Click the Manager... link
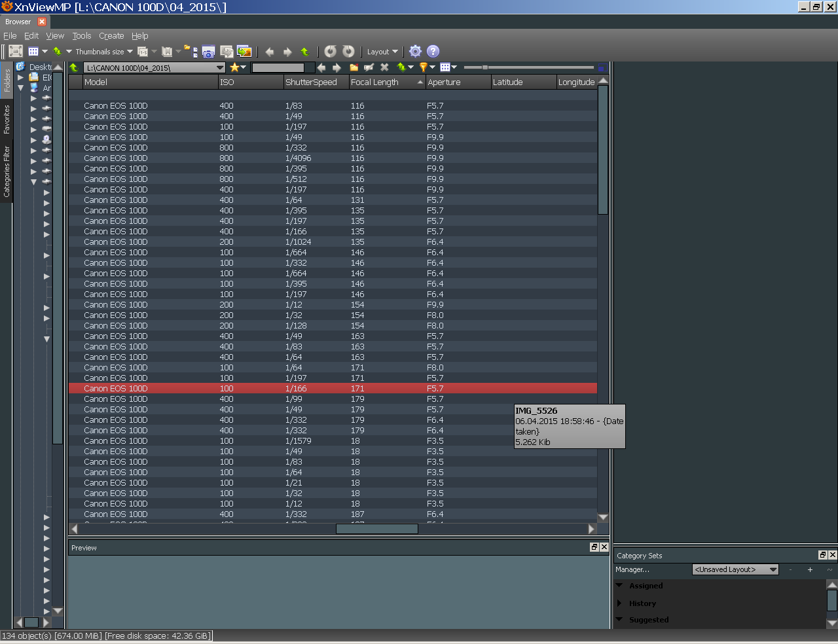Image resolution: width=838 pixels, height=644 pixels. coord(632,569)
